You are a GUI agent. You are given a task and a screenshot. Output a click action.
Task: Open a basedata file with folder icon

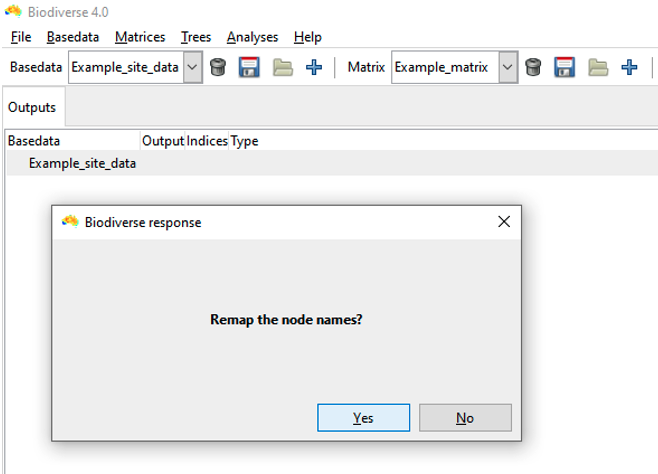pyautogui.click(x=283, y=67)
